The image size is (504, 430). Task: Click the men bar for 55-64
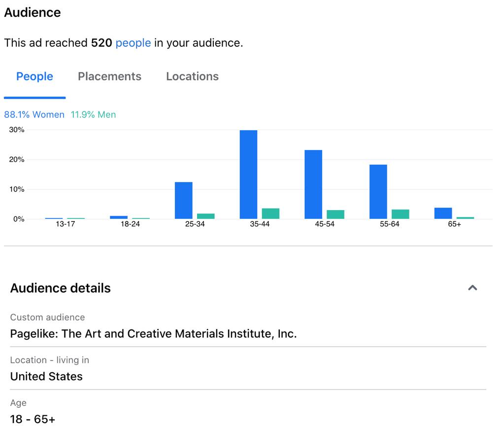pos(401,214)
